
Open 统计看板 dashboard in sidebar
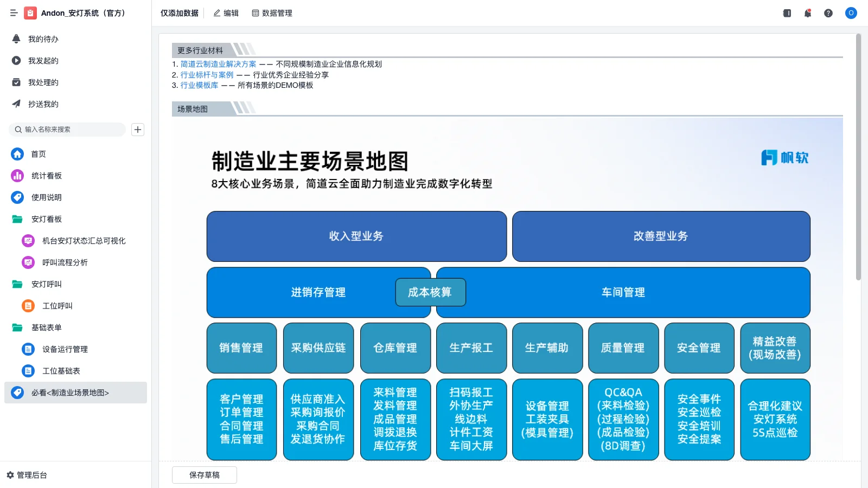coord(46,176)
